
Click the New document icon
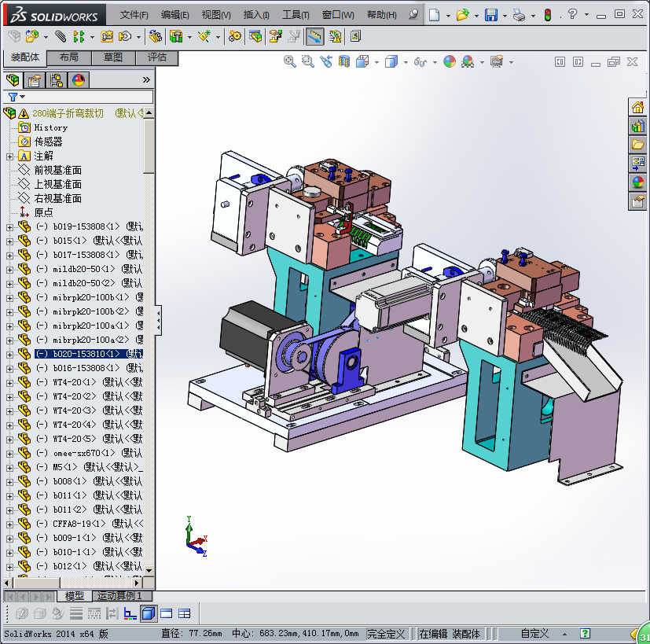[434, 15]
